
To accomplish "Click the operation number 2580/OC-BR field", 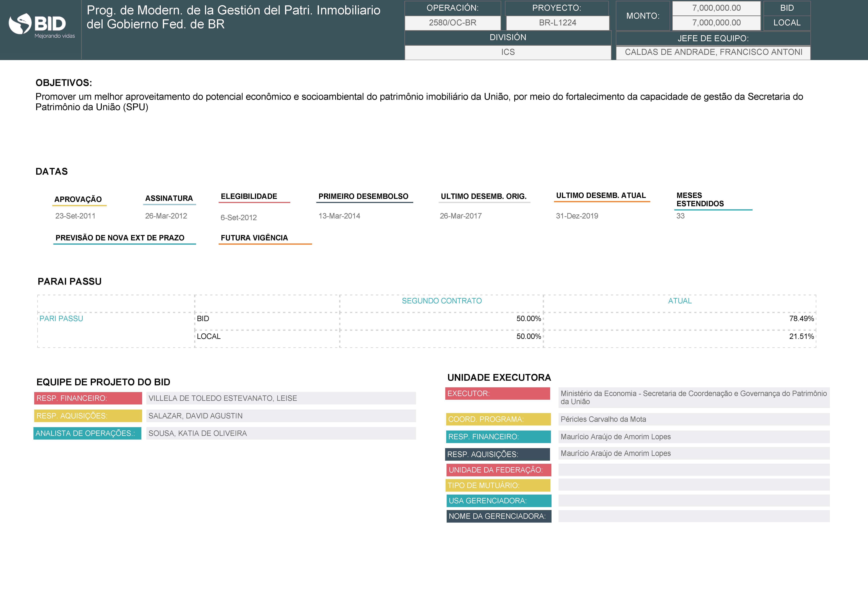I will click(x=452, y=23).
